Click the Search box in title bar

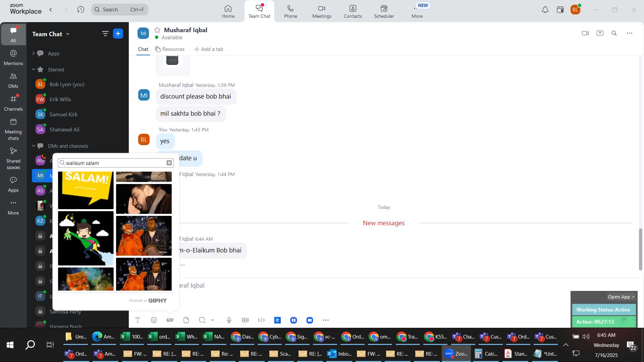click(x=120, y=9)
